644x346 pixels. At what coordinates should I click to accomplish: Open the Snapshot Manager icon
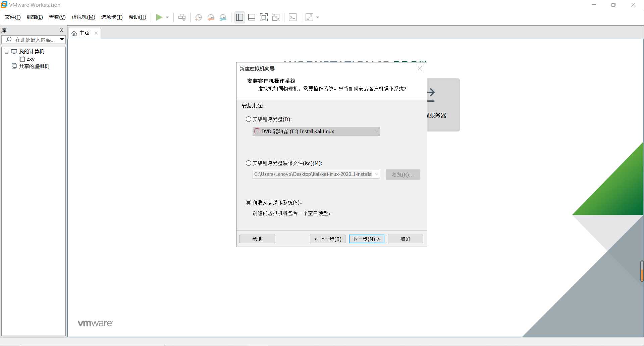coord(223,17)
